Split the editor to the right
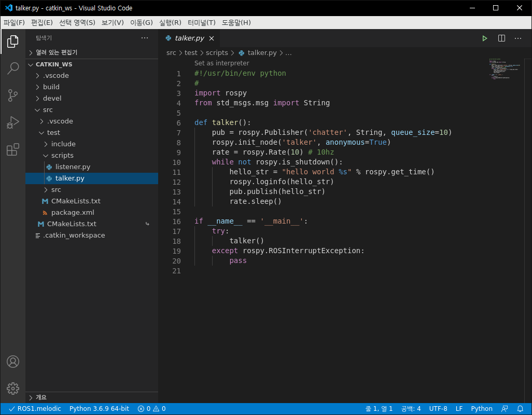 click(x=501, y=38)
